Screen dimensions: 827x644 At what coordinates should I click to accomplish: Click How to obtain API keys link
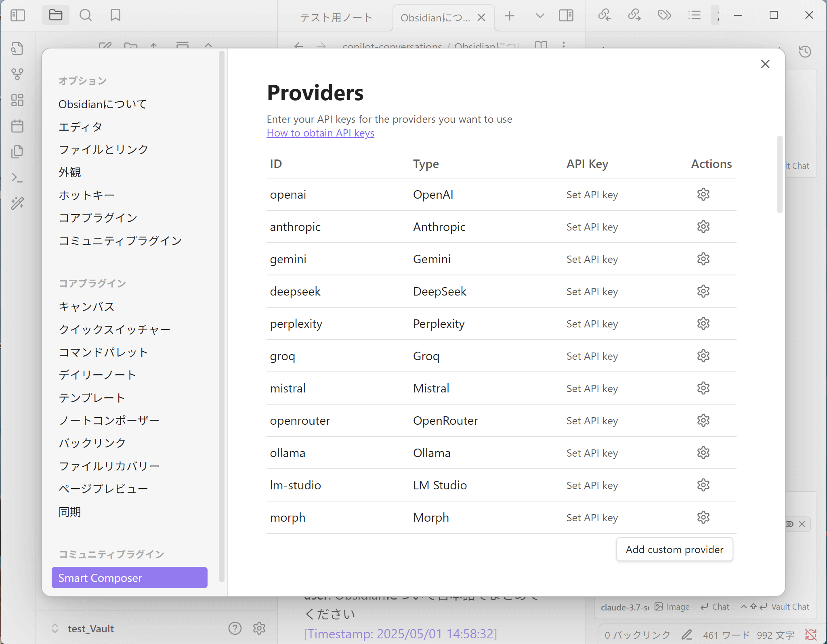320,133
